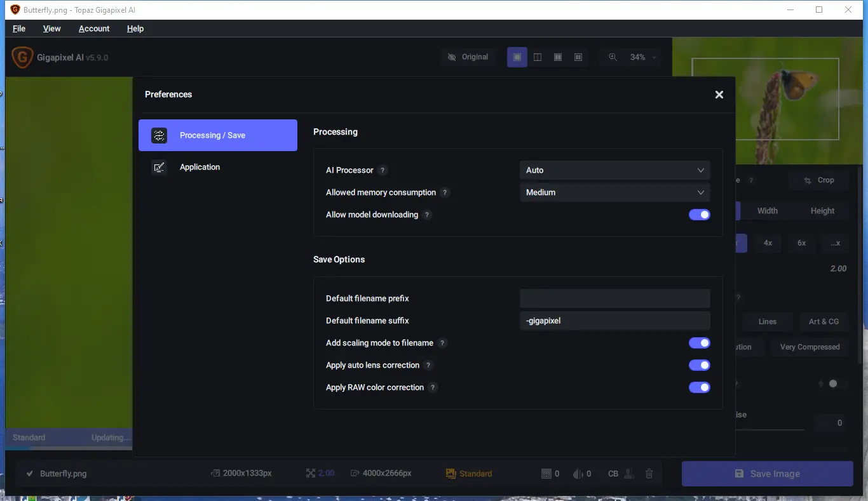Click the Default filename prefix field
This screenshot has height=501, width=868.
[x=615, y=298]
